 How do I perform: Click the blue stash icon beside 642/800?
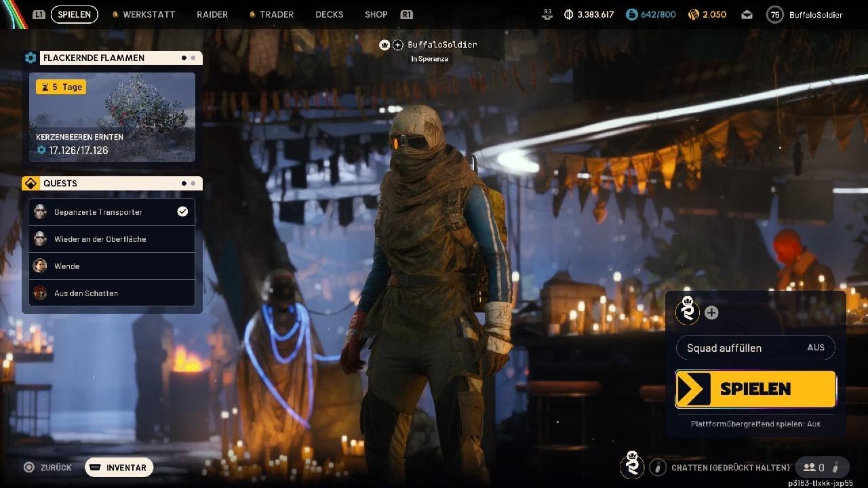(631, 14)
